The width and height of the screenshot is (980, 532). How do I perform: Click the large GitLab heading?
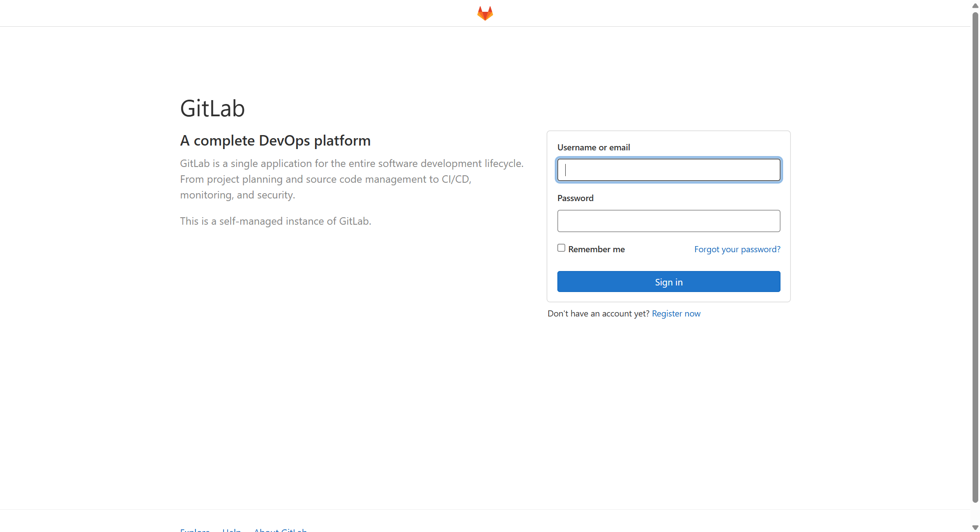pyautogui.click(x=212, y=108)
